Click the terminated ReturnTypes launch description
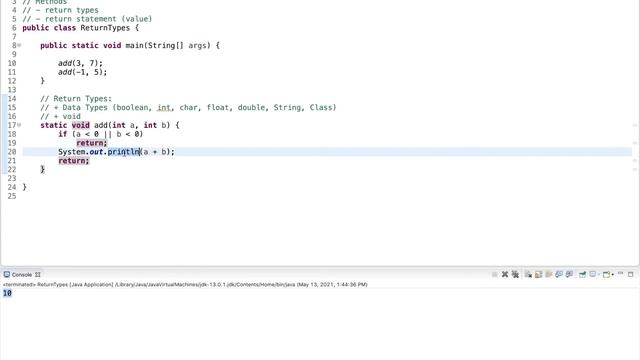Viewport: 640px width, 360px height. point(185,284)
